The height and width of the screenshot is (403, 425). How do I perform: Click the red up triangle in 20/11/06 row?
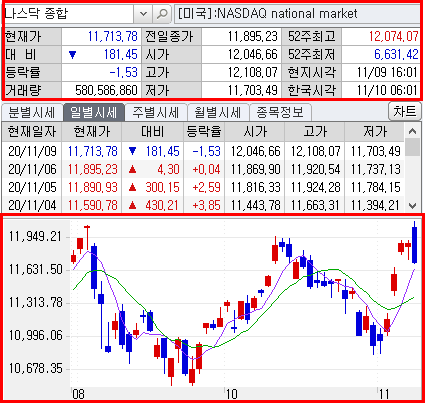point(132,170)
